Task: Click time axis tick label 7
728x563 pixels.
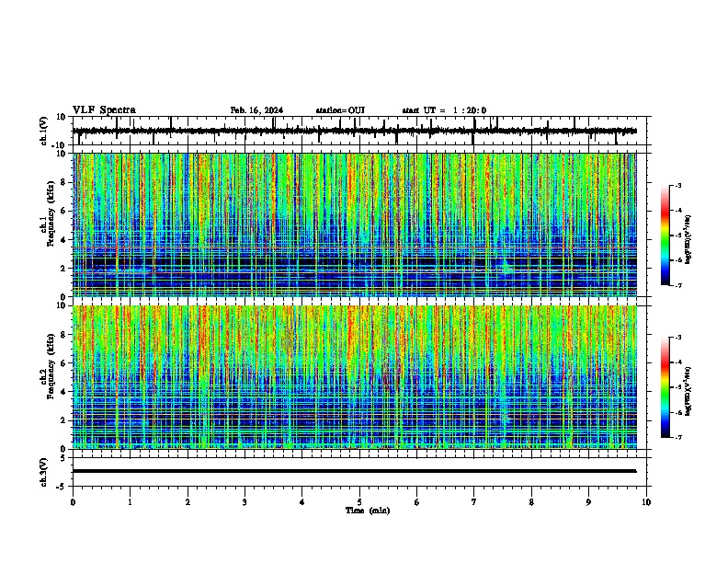Action: (x=474, y=502)
